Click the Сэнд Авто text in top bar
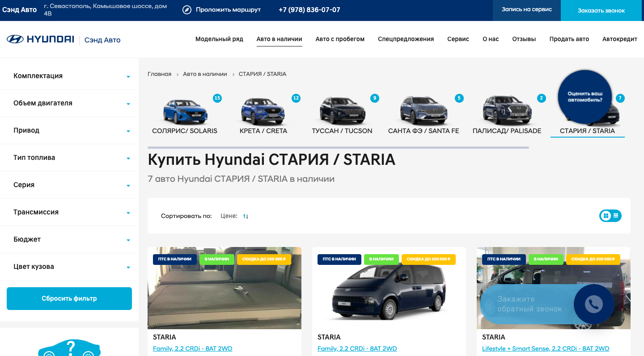The height and width of the screenshot is (356, 644). 20,10
